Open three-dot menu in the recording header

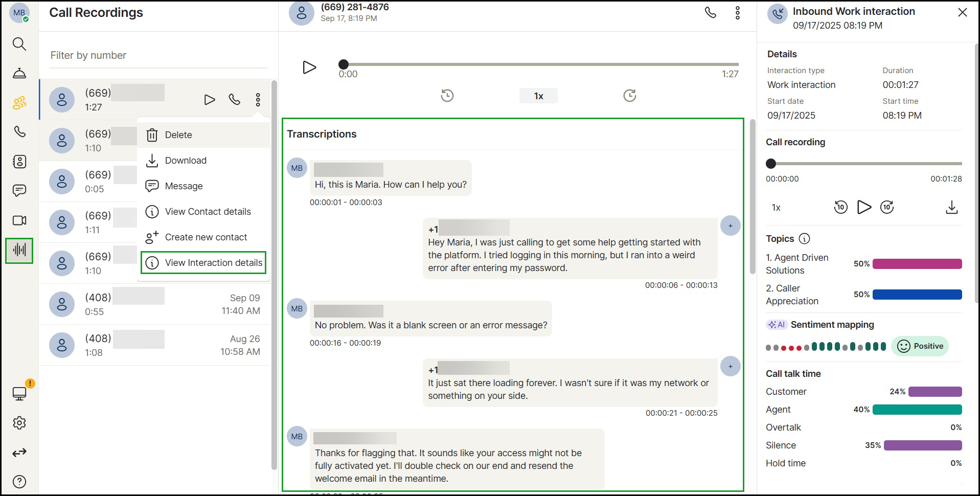pos(737,13)
